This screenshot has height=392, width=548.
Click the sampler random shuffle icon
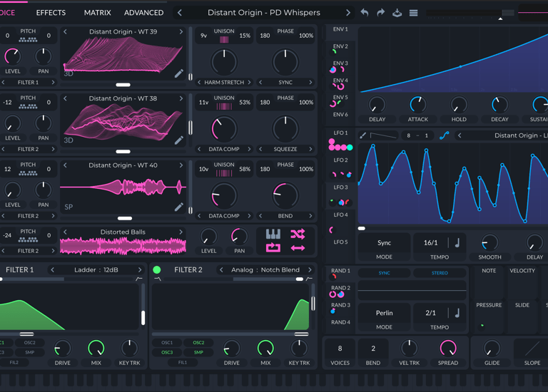coord(298,234)
